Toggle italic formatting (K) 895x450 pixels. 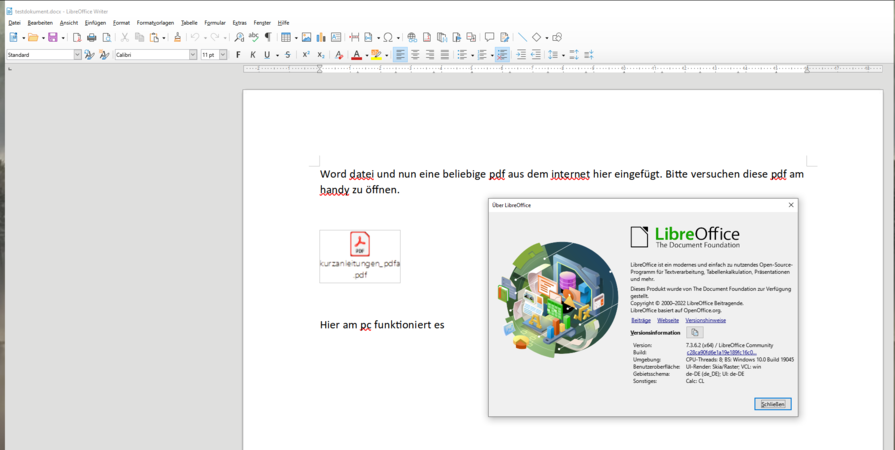click(253, 55)
